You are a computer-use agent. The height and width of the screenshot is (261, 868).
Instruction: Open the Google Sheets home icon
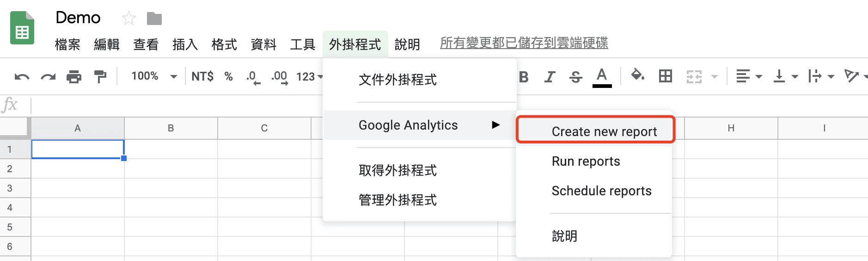click(22, 29)
